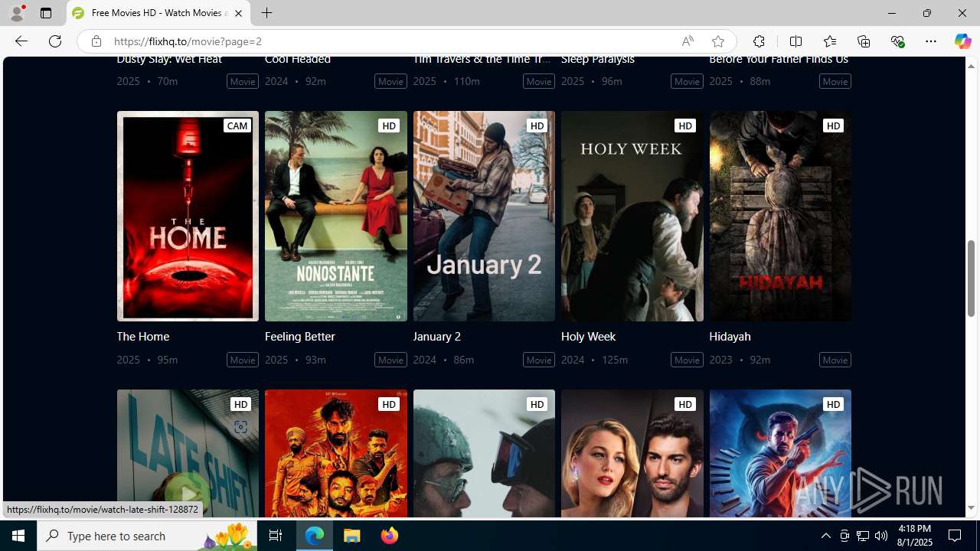Open File Explorer from taskbar
The image size is (980, 551).
tap(352, 536)
